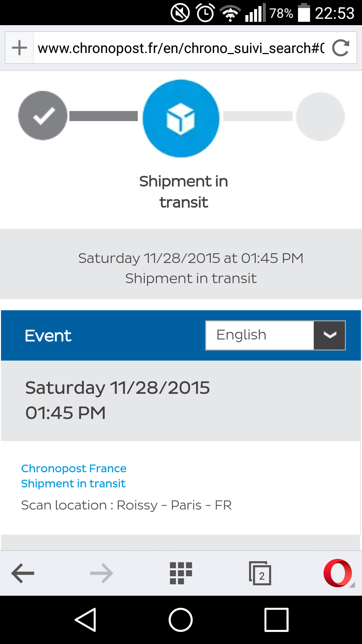Image resolution: width=362 pixels, height=644 pixels.
Task: Tap the Event column header
Action: coord(48,336)
